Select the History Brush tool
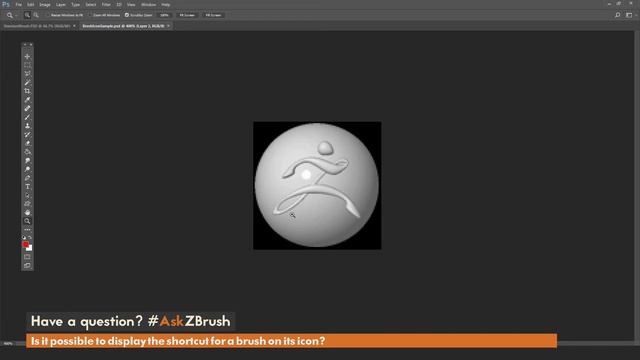This screenshot has width=640, height=360. pos(27,134)
